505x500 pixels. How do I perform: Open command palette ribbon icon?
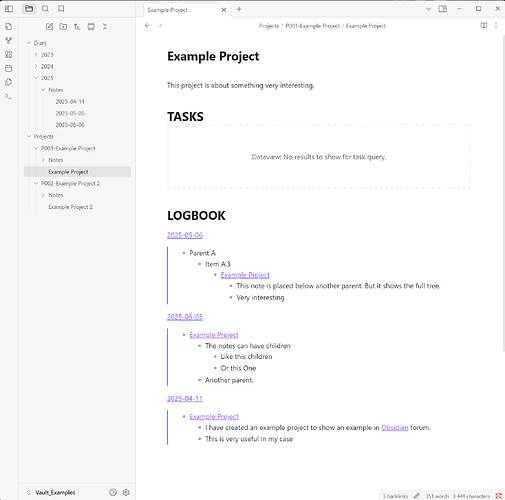point(9,96)
